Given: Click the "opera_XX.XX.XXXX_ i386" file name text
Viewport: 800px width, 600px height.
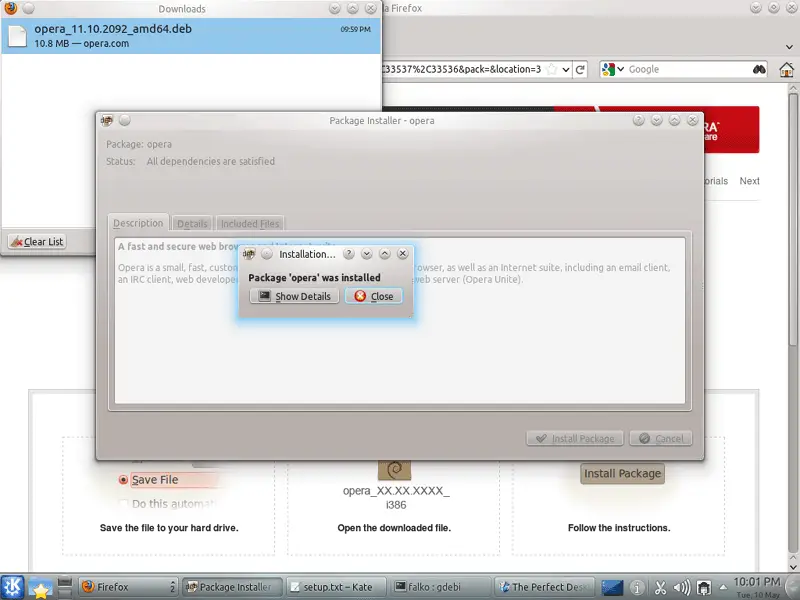Looking at the screenshot, I should [396, 497].
